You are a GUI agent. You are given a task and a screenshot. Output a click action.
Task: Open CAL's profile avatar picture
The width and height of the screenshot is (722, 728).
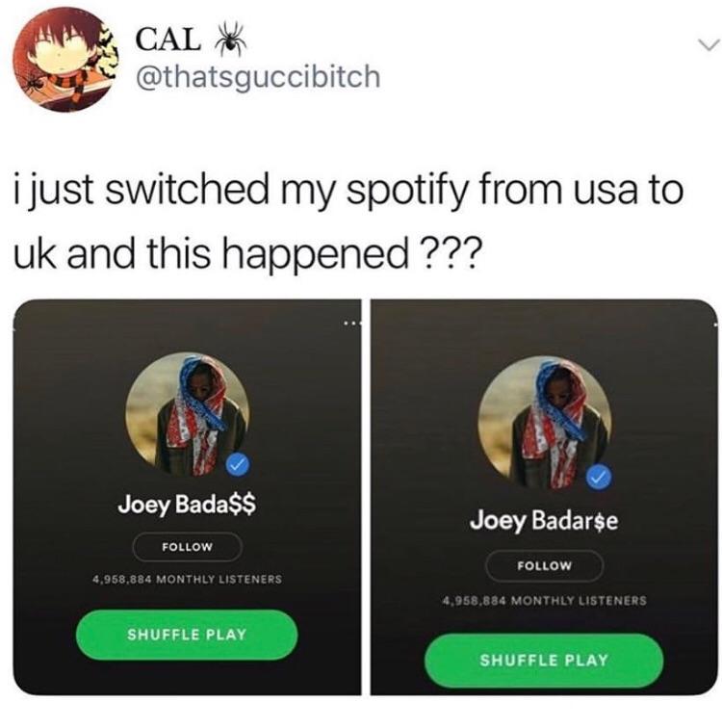click(x=65, y=60)
